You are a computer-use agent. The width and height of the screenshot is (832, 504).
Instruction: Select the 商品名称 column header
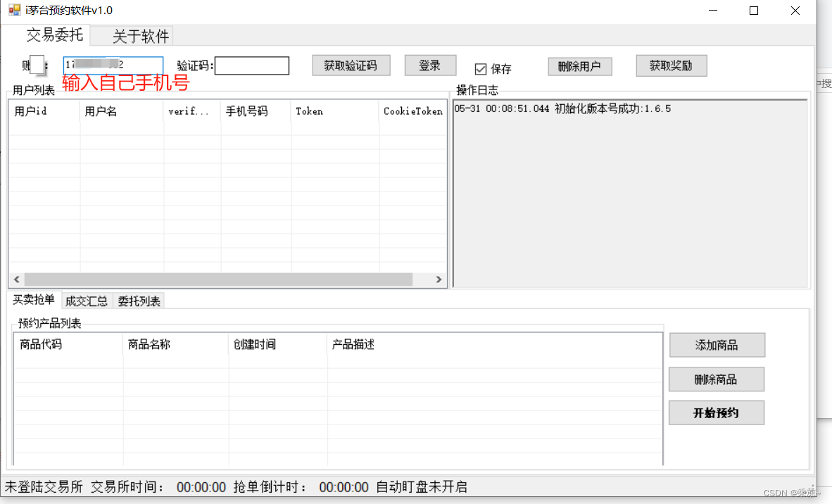(x=176, y=344)
